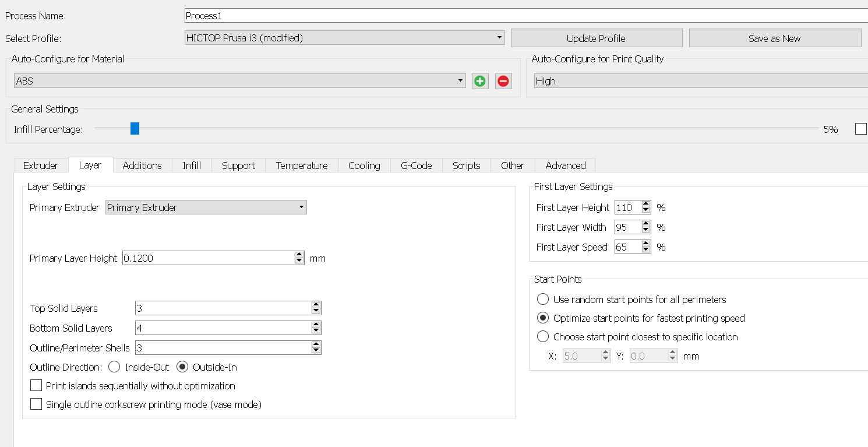The height and width of the screenshot is (447, 868).
Task: Increment Top Solid Layers value
Action: 316,305
